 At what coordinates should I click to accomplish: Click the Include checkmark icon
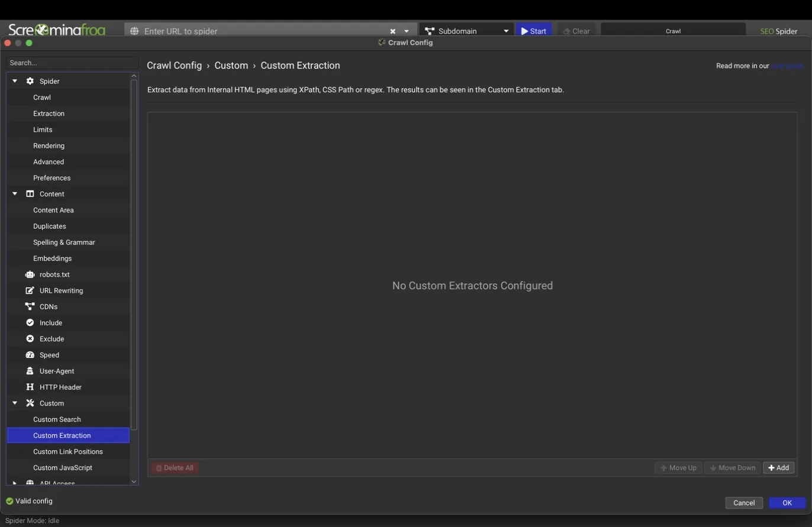click(x=30, y=322)
